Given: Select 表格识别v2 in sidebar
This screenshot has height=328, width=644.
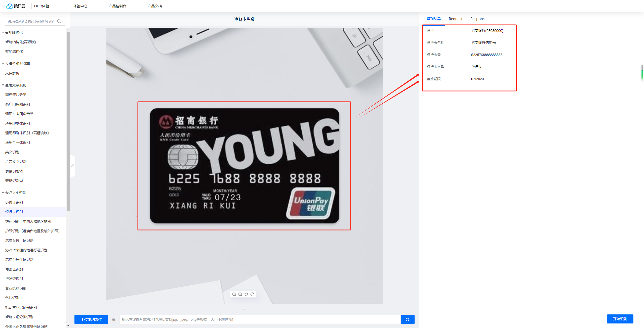Looking at the screenshot, I should (14, 171).
